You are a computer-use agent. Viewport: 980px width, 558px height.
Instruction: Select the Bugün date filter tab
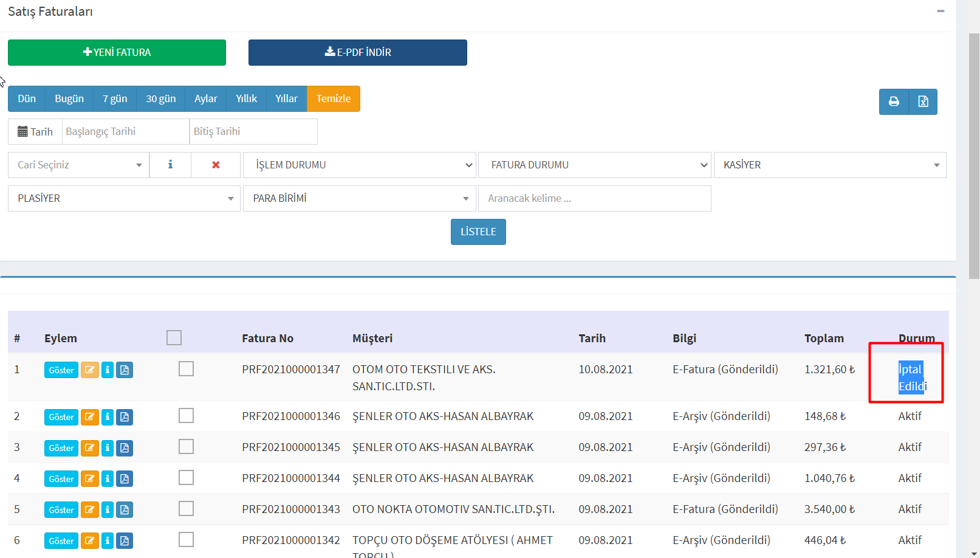(69, 98)
